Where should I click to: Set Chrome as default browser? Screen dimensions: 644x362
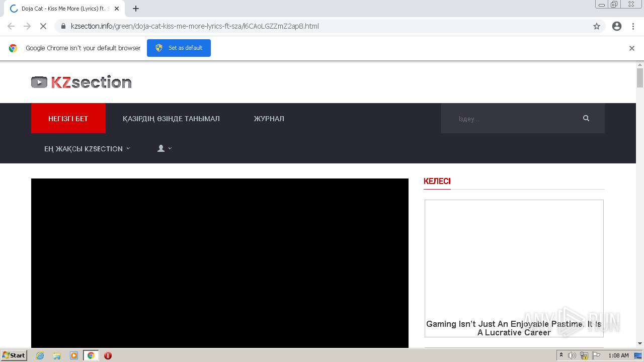pos(179,48)
